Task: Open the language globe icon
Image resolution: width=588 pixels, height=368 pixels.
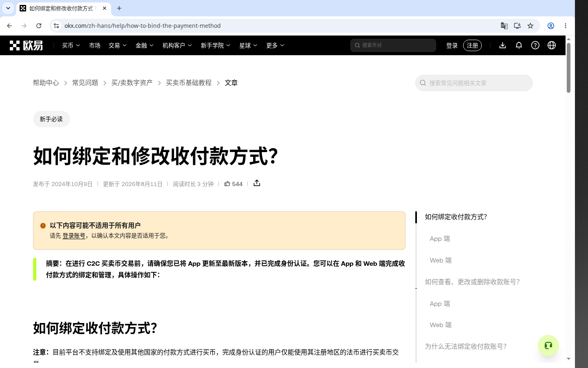Action: coord(552,45)
